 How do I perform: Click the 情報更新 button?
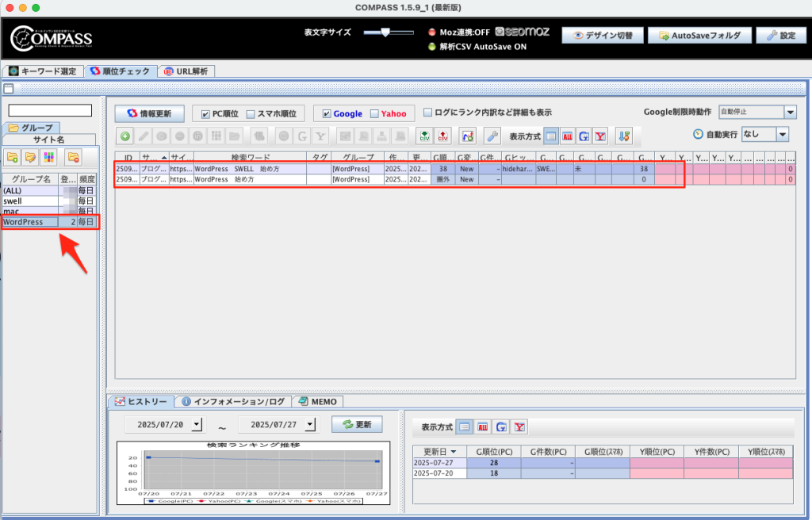tap(149, 114)
